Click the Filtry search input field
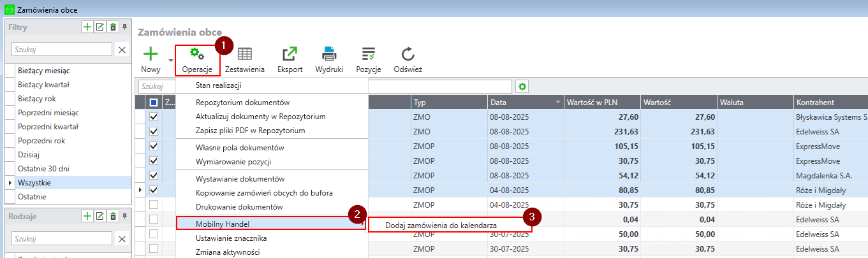This screenshot has width=868, height=258. [x=62, y=49]
